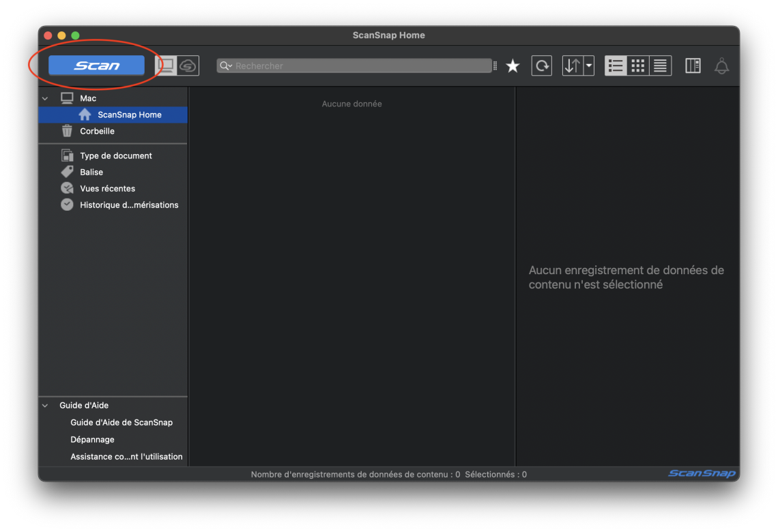Screen dimensions: 778x532
Task: Click the sort order arrows icon
Action: coord(573,66)
